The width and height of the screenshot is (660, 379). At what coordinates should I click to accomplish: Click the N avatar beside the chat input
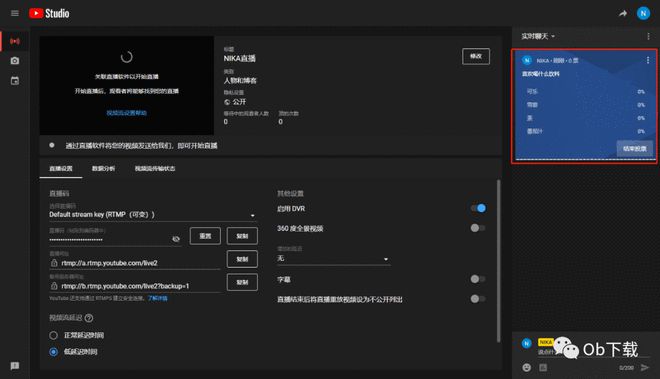pos(527,343)
